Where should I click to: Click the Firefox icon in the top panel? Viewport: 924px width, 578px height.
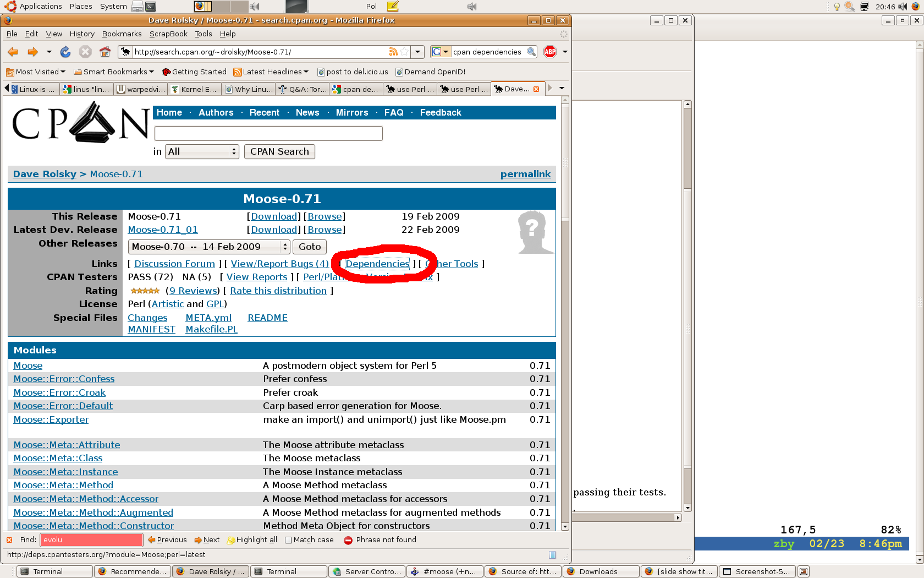tap(916, 7)
